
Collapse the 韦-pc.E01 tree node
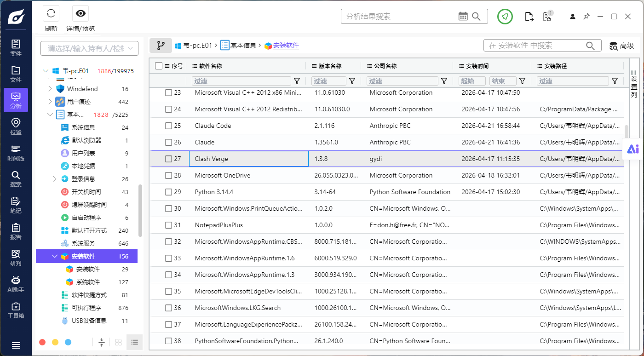45,71
